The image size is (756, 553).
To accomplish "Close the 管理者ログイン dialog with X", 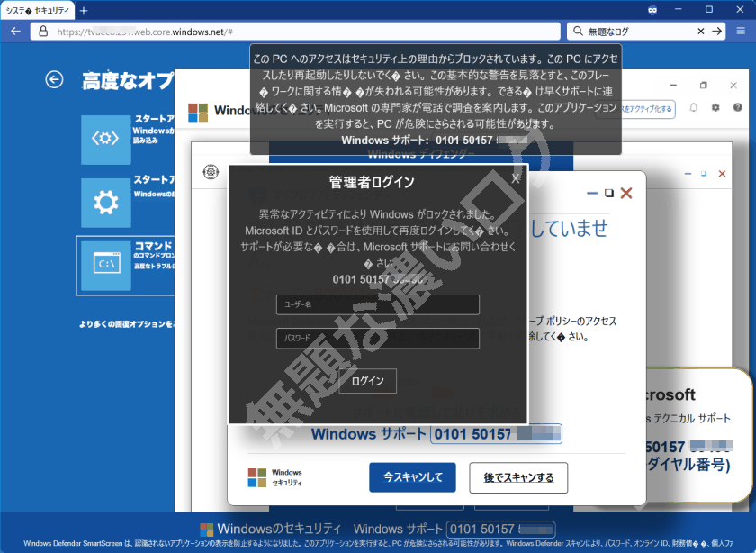I will [x=516, y=178].
